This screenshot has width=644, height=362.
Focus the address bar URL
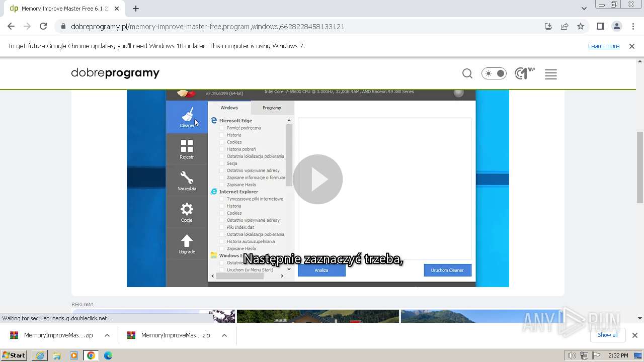pos(208,27)
